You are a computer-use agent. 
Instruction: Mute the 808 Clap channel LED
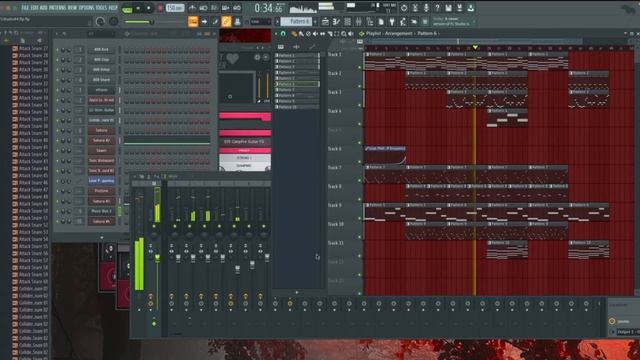pos(58,60)
